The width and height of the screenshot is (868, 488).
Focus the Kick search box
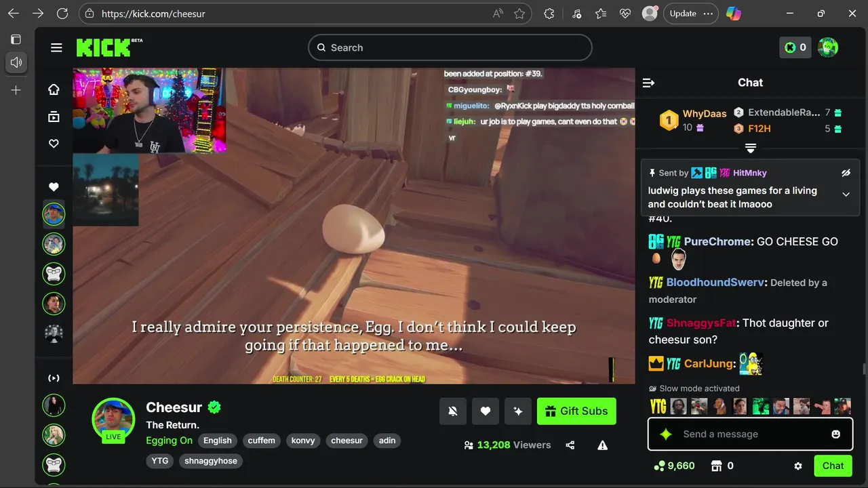[450, 47]
